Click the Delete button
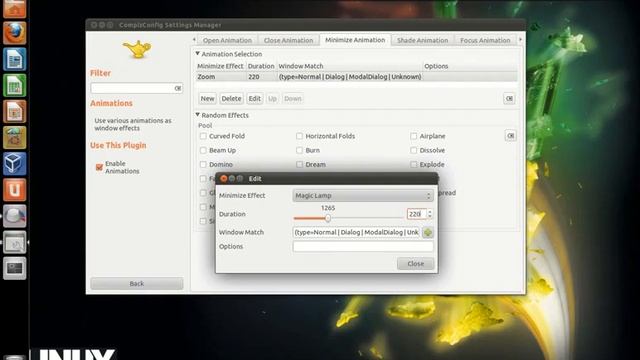The image size is (640, 360). point(231,98)
